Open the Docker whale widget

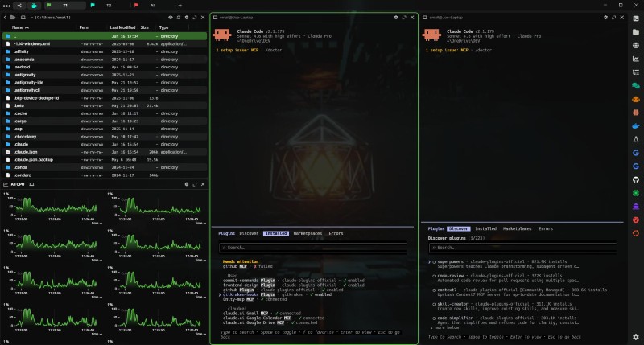pos(636,126)
